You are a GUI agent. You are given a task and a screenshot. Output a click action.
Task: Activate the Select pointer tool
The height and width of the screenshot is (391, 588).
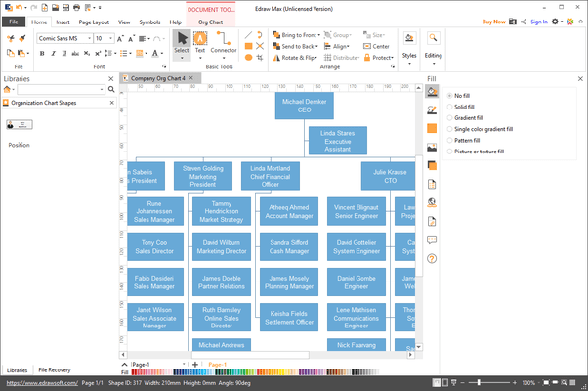pyautogui.click(x=182, y=45)
